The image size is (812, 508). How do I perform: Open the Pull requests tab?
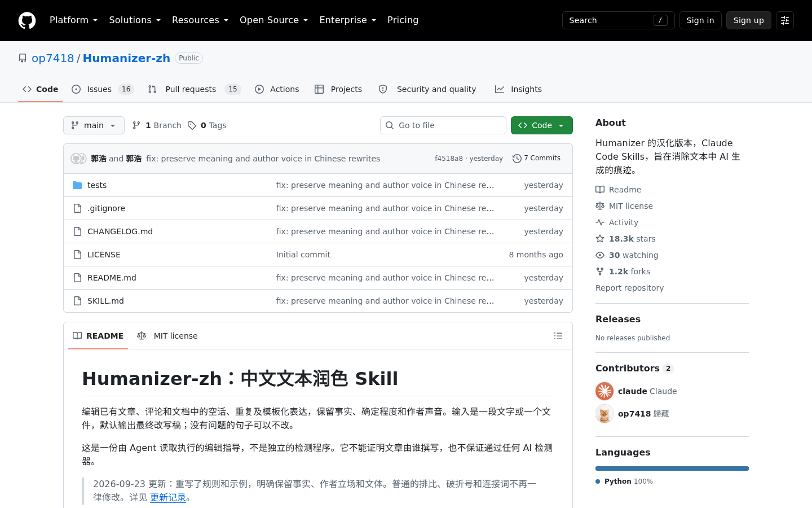click(194, 89)
